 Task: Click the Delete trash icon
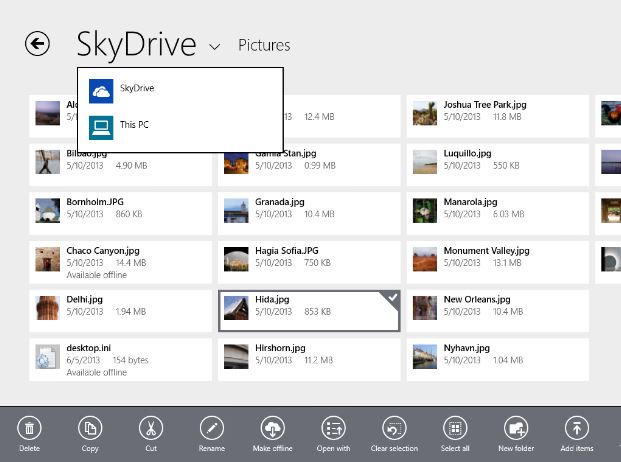29,428
